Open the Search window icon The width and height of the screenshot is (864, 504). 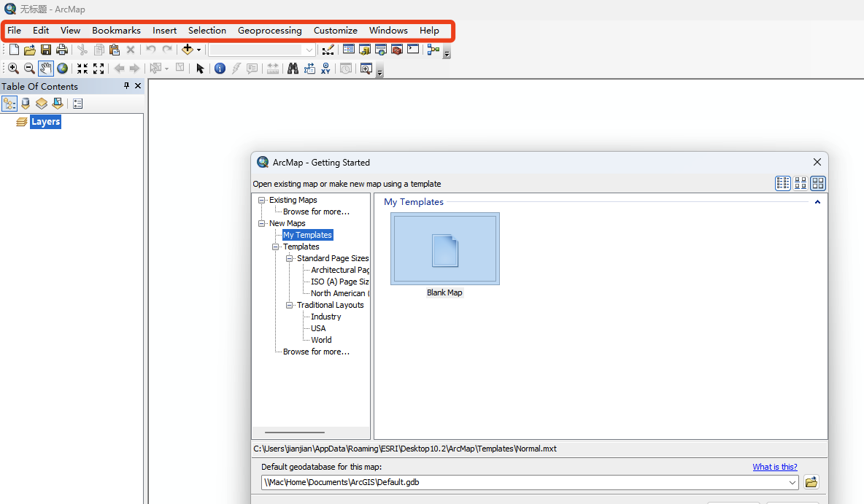click(381, 50)
